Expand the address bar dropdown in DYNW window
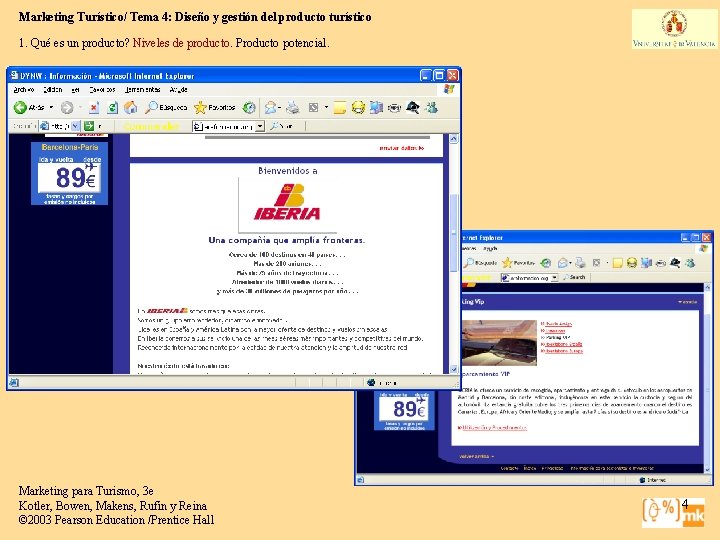 click(76, 126)
